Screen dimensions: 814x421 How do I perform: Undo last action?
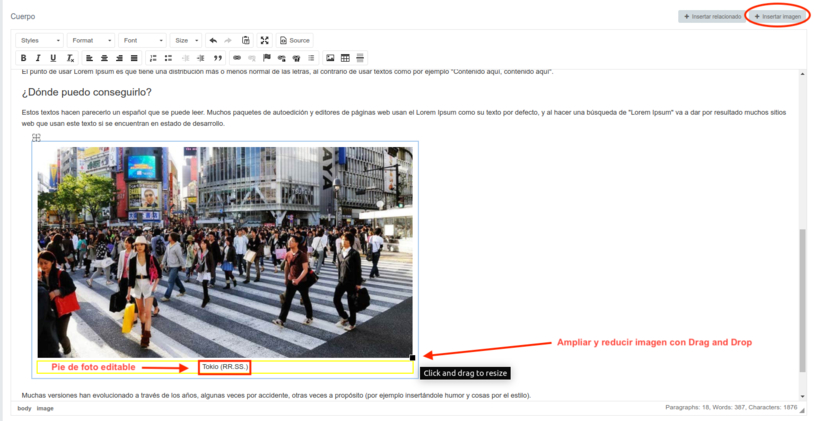coord(213,40)
